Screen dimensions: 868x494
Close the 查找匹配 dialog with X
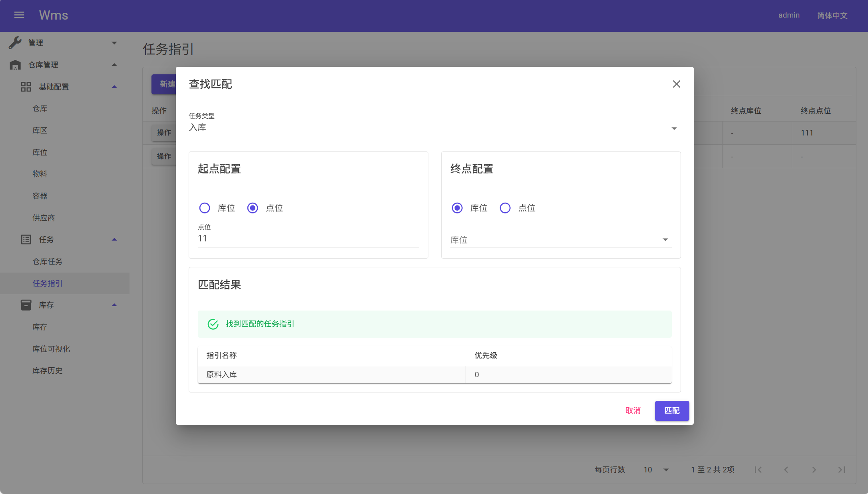(676, 84)
